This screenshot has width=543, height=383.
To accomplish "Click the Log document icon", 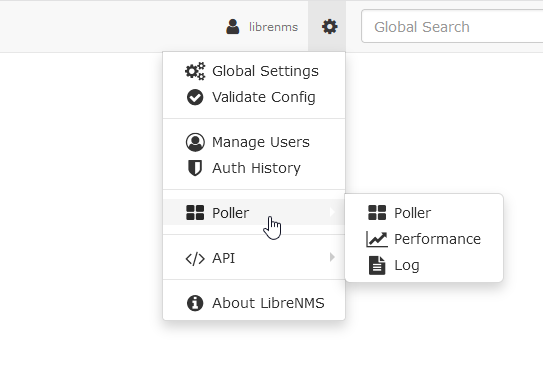I will (377, 266).
